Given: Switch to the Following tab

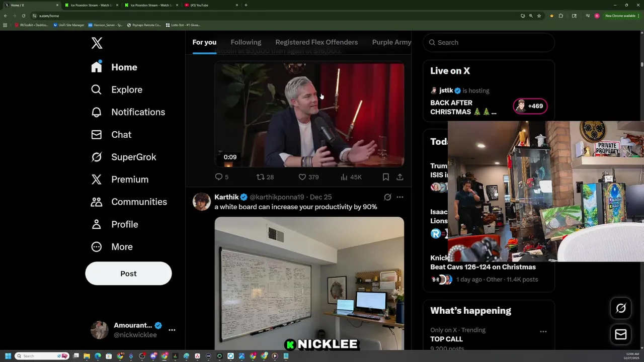Looking at the screenshot, I should coord(246,42).
